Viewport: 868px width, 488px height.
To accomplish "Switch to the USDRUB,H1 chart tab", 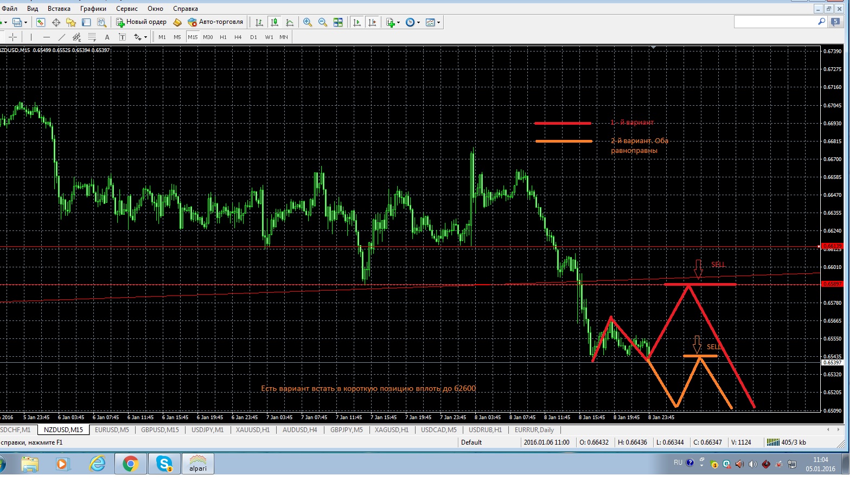I will [x=485, y=430].
